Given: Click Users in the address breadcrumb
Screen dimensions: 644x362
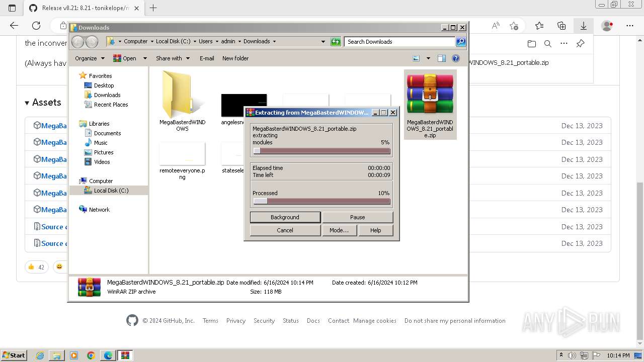Looking at the screenshot, I should click(205, 42).
